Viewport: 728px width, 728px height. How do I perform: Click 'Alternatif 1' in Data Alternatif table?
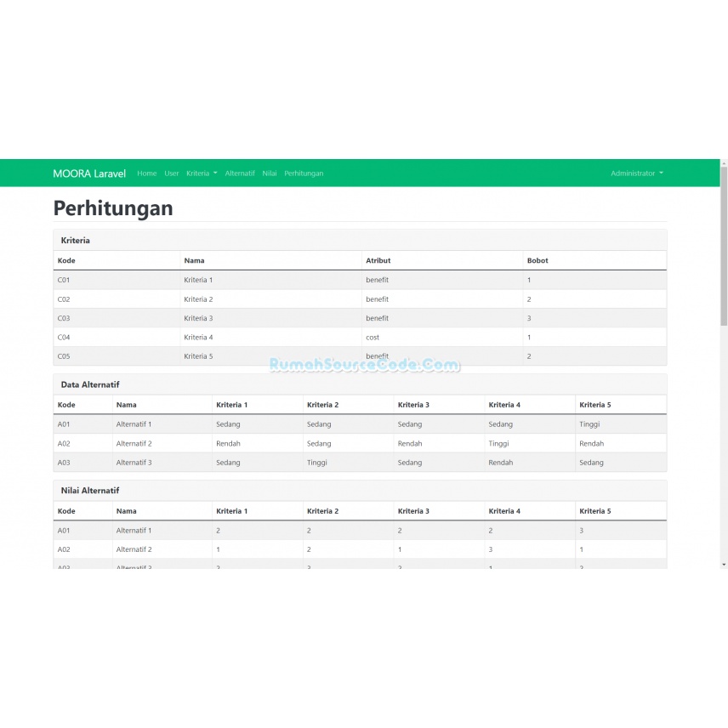(x=134, y=424)
